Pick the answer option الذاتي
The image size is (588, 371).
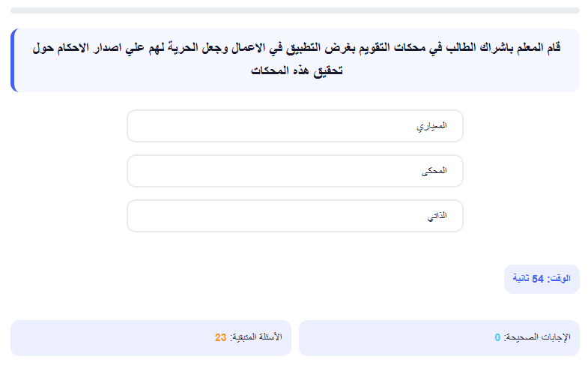pyautogui.click(x=295, y=216)
